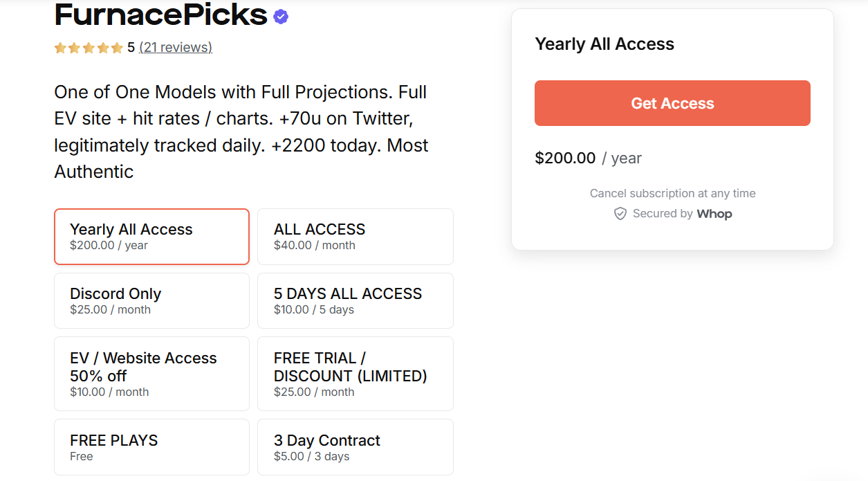Click the middle star in the five-star rating

(x=89, y=48)
